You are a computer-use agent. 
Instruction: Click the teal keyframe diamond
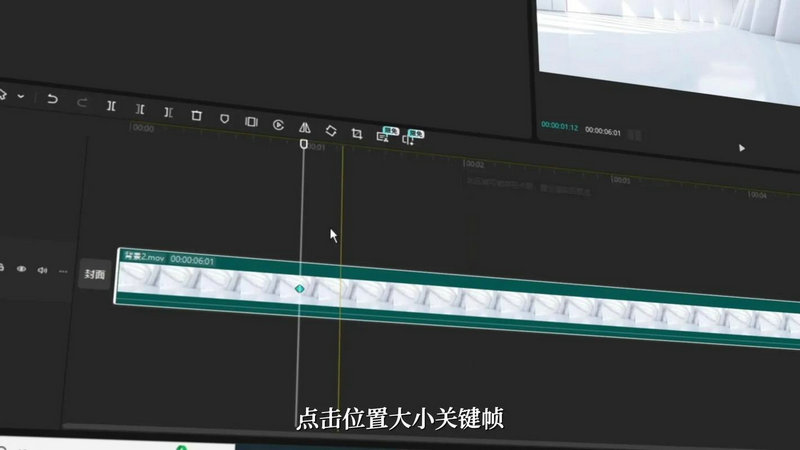click(299, 289)
